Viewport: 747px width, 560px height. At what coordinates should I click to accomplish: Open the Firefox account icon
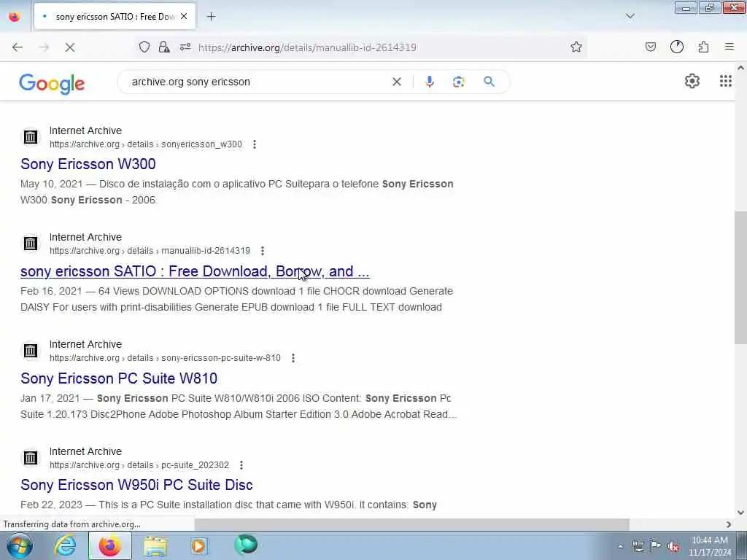pyautogui.click(x=677, y=47)
